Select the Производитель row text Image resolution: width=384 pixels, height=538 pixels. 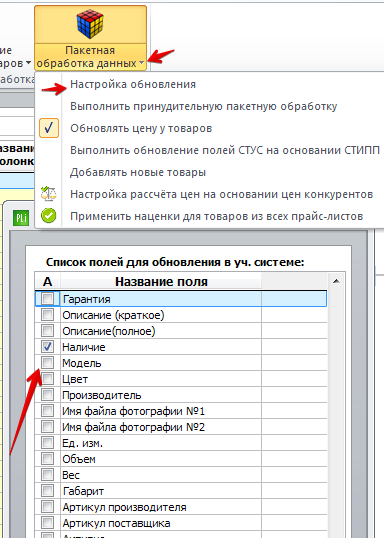point(102,395)
